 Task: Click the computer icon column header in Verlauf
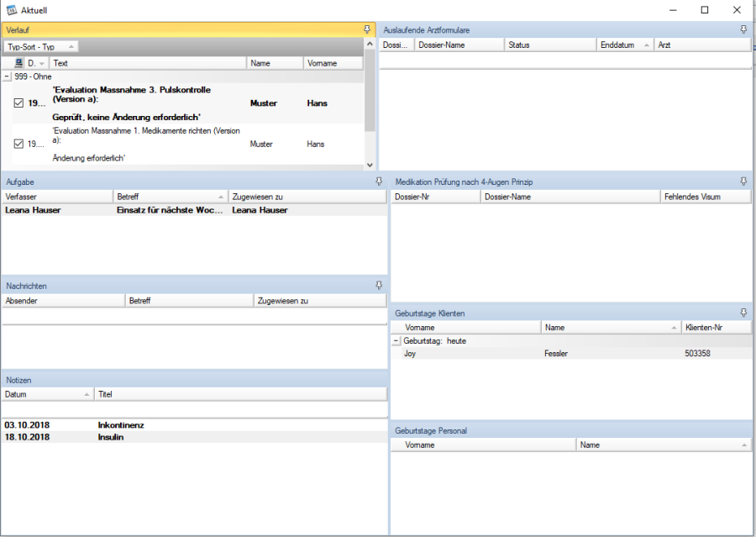[x=18, y=63]
